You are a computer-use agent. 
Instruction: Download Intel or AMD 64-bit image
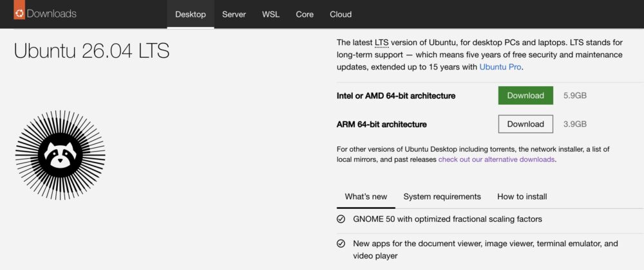click(526, 95)
